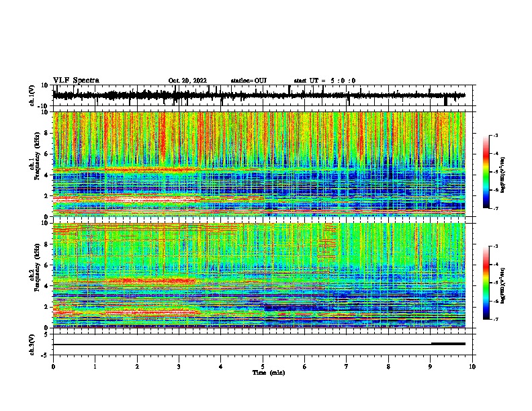Click the color bar beside ch.2 spectrogram
Image resolution: width=532 pixels, height=411 pixels.
click(486, 283)
